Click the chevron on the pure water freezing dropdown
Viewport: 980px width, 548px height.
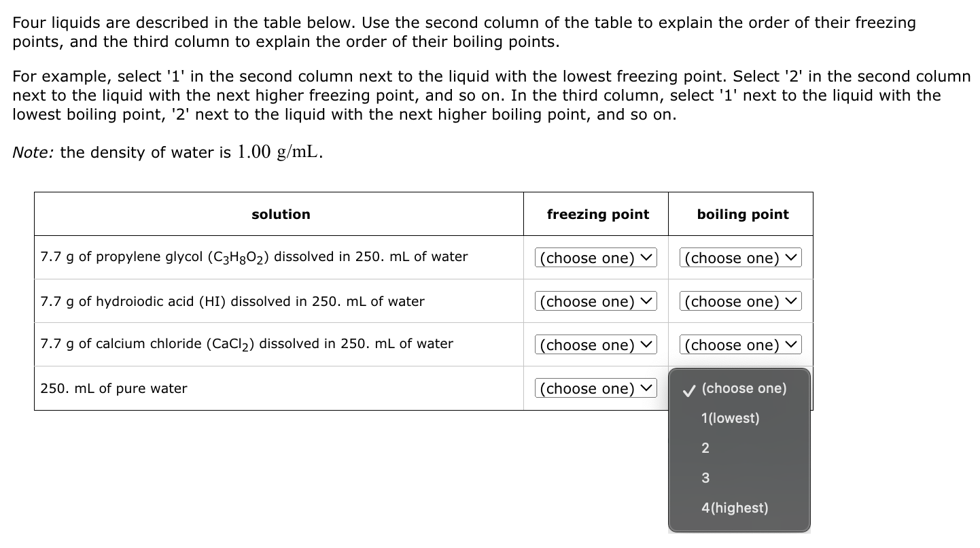[x=648, y=388]
